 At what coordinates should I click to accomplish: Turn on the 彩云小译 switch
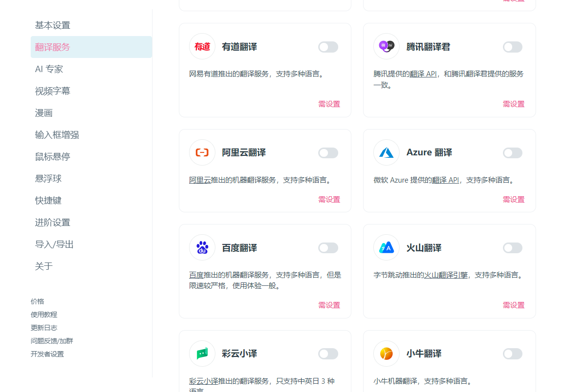pos(328,354)
